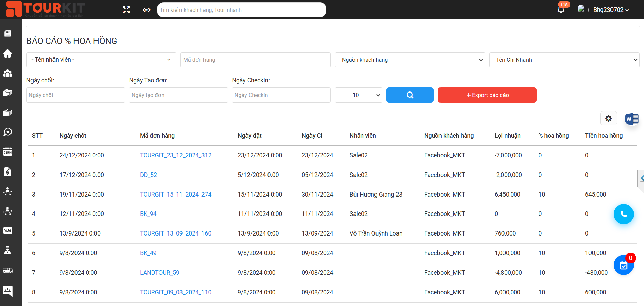Image resolution: width=644 pixels, height=306 pixels.
Task: Open floating calendar-check button with 0 badge
Action: point(623,265)
